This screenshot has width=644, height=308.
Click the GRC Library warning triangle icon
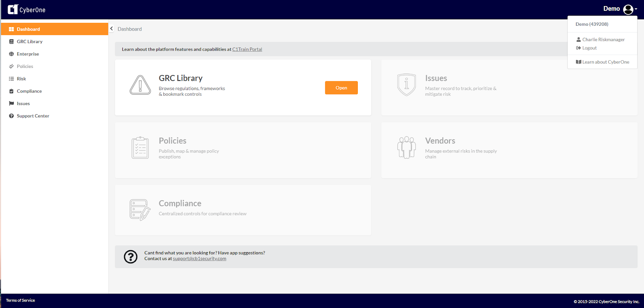pos(140,85)
